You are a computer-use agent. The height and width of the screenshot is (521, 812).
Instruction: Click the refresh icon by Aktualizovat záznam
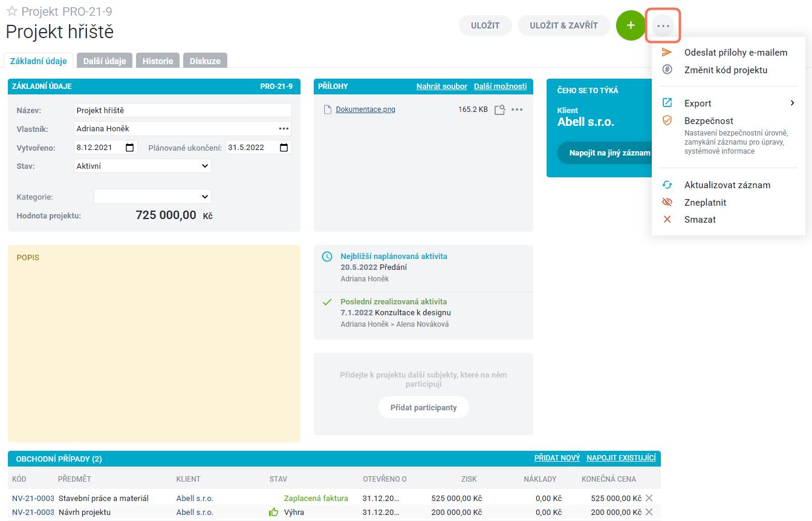coord(667,185)
